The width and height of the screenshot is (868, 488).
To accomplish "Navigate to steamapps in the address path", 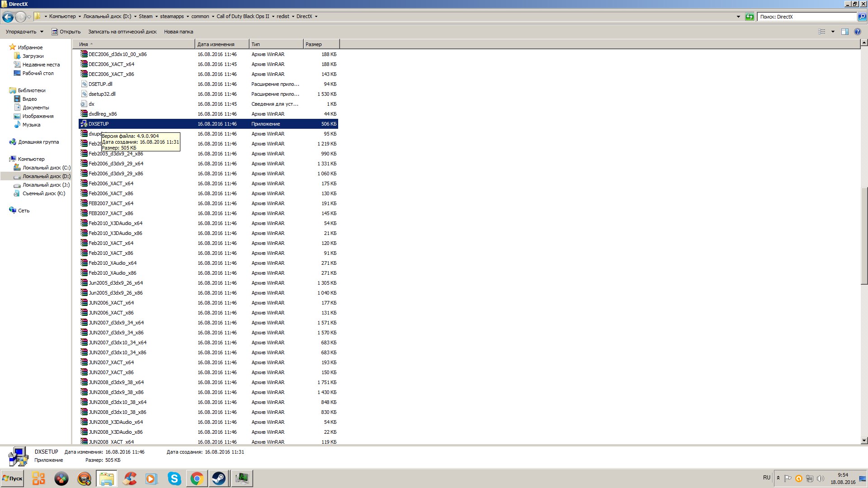I will [172, 16].
